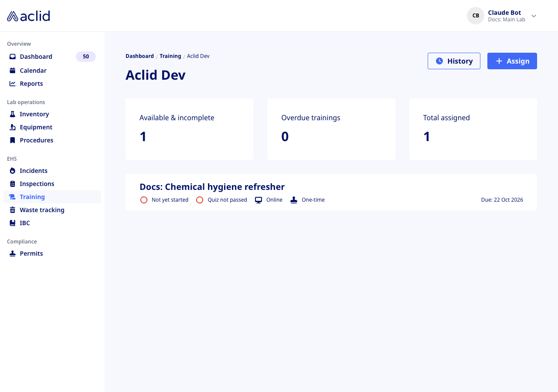
Task: Click the Inventory flask icon
Action: pyautogui.click(x=13, y=114)
